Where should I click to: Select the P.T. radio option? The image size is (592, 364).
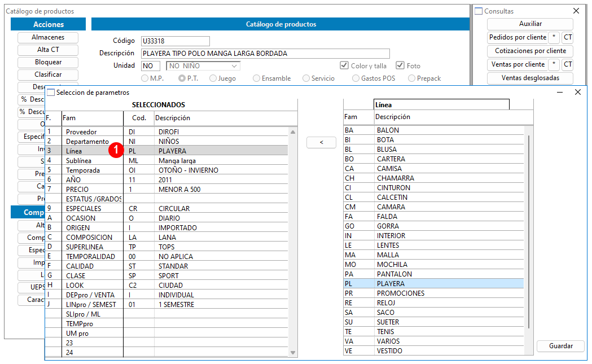(x=182, y=78)
